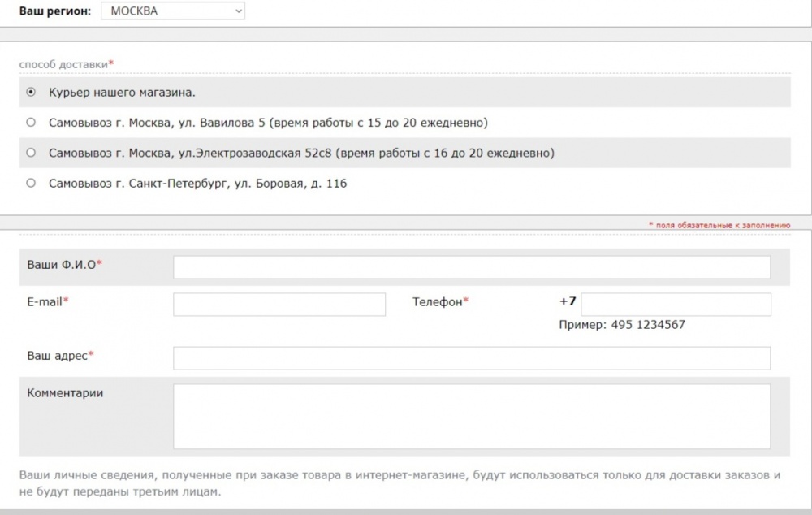The width and height of the screenshot is (812, 515).
Task: Open the "Ваш регион" МОСКВА dropdown
Action: [172, 11]
